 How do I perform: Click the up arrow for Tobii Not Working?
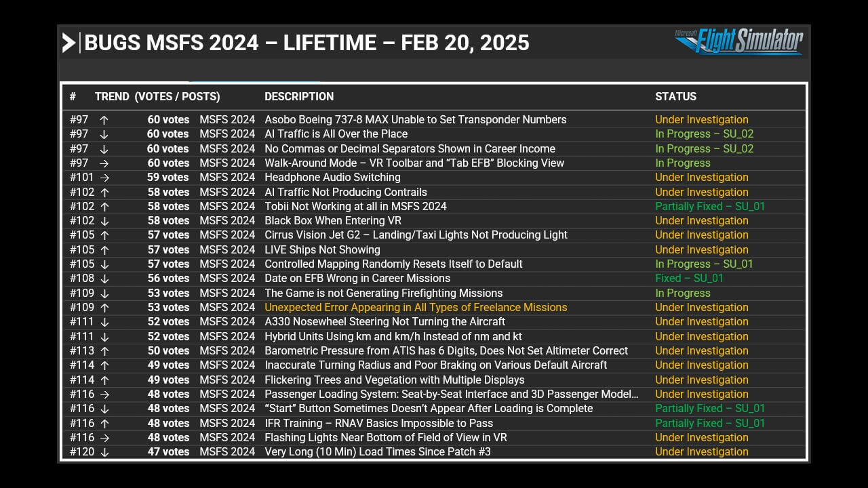pyautogui.click(x=104, y=207)
